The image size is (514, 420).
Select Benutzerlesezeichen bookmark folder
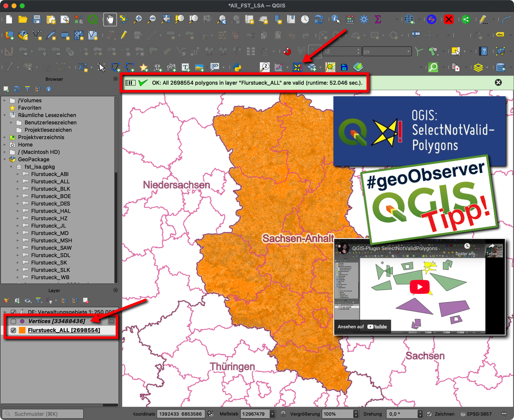pos(50,122)
